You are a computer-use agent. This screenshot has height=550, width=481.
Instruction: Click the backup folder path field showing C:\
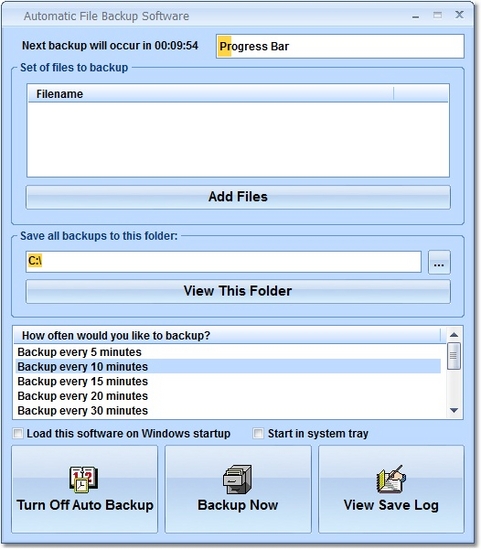[x=223, y=262]
